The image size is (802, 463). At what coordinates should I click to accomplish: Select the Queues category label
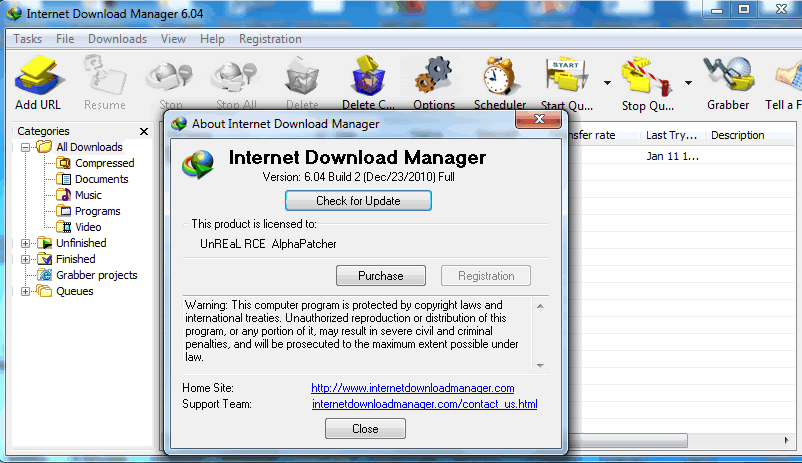pyautogui.click(x=75, y=291)
